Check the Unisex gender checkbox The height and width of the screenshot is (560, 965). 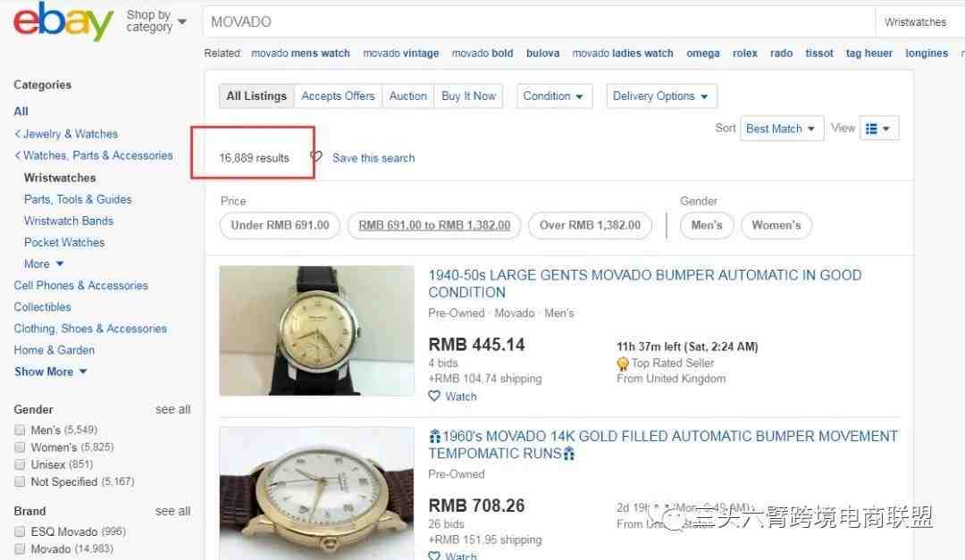pos(20,464)
